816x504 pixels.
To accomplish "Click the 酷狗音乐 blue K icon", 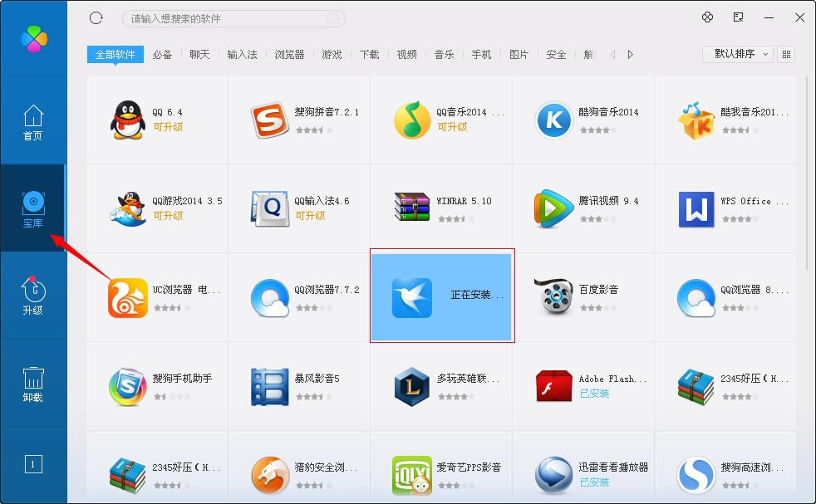I will (x=553, y=120).
